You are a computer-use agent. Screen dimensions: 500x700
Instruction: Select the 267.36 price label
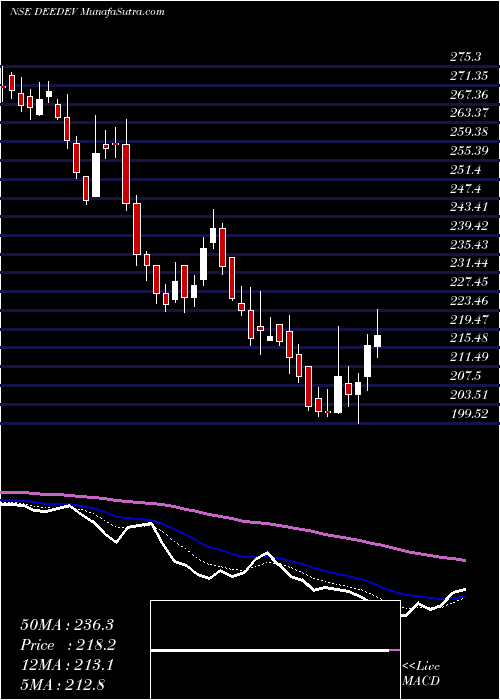[x=468, y=95]
